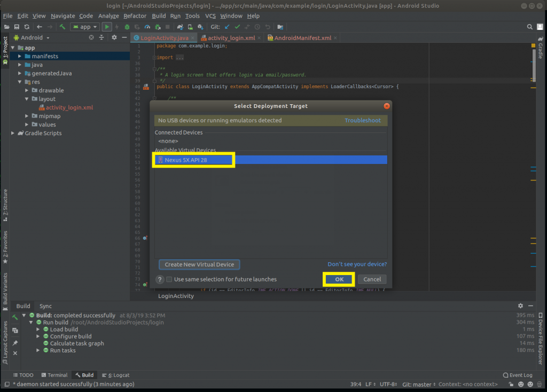Close the Build output with X icon
The width and height of the screenshot is (547, 392).
tap(15, 354)
